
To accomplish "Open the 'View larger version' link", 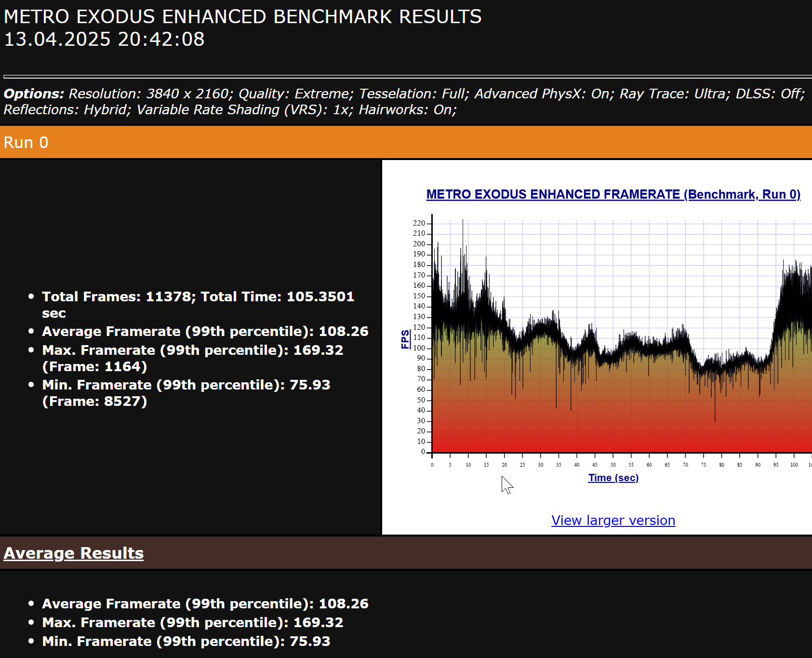I will click(x=613, y=520).
